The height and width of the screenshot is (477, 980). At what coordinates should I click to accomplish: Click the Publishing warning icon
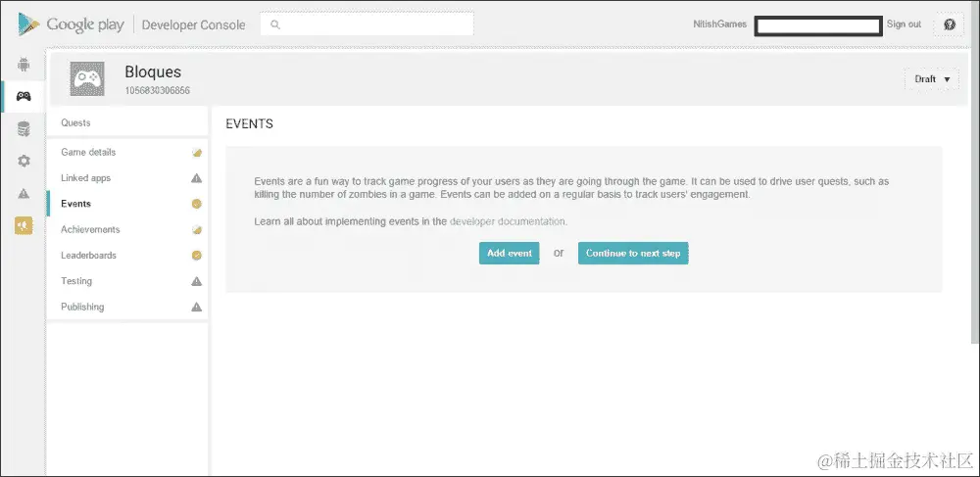[196, 307]
